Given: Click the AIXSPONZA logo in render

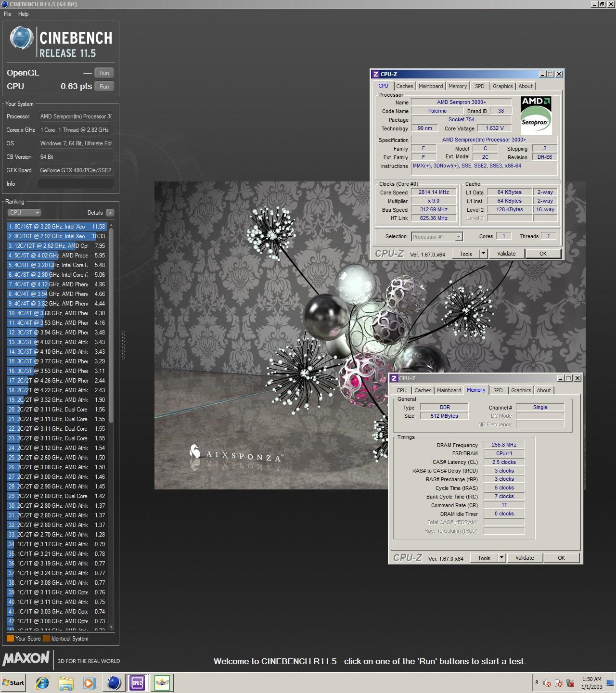Looking at the screenshot, I should coord(236,454).
